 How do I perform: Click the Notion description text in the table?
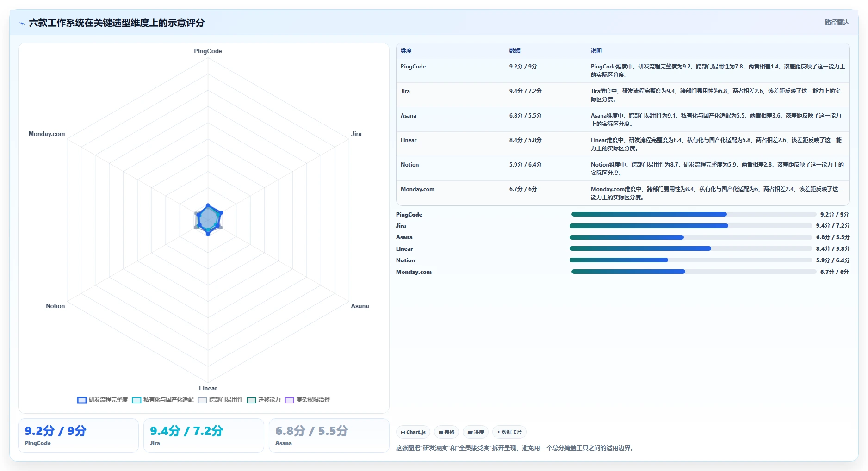[717, 169]
